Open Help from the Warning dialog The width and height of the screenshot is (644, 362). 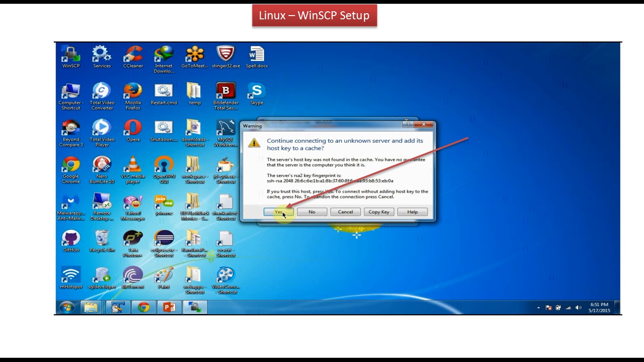pyautogui.click(x=413, y=212)
